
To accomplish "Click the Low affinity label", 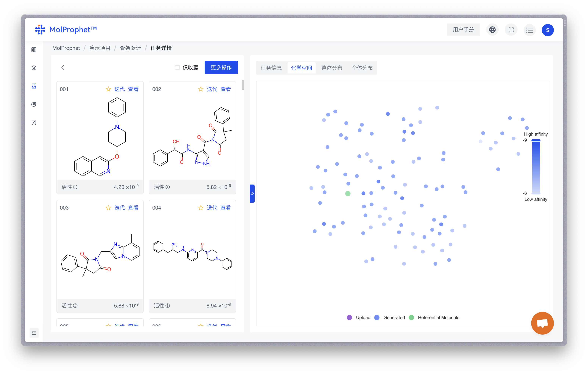I will tap(536, 199).
